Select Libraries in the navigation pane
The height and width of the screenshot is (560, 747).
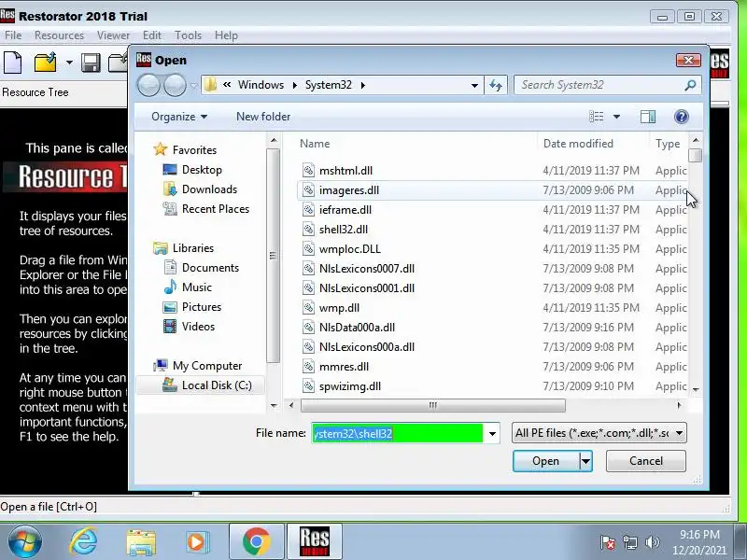193,248
